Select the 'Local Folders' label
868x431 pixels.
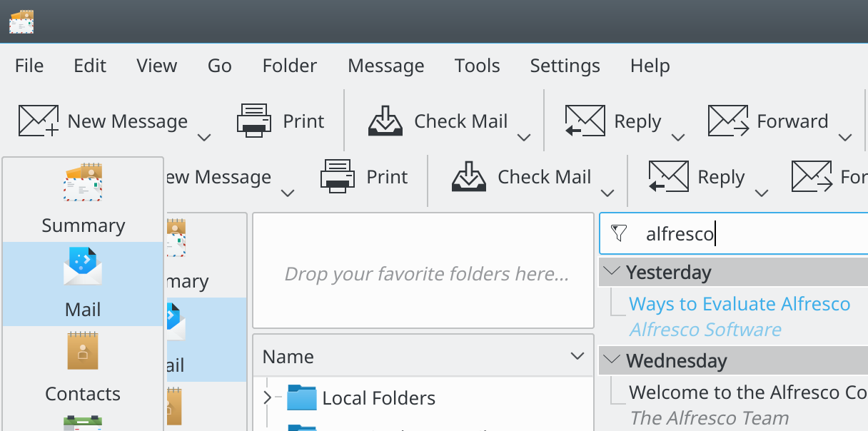click(378, 398)
